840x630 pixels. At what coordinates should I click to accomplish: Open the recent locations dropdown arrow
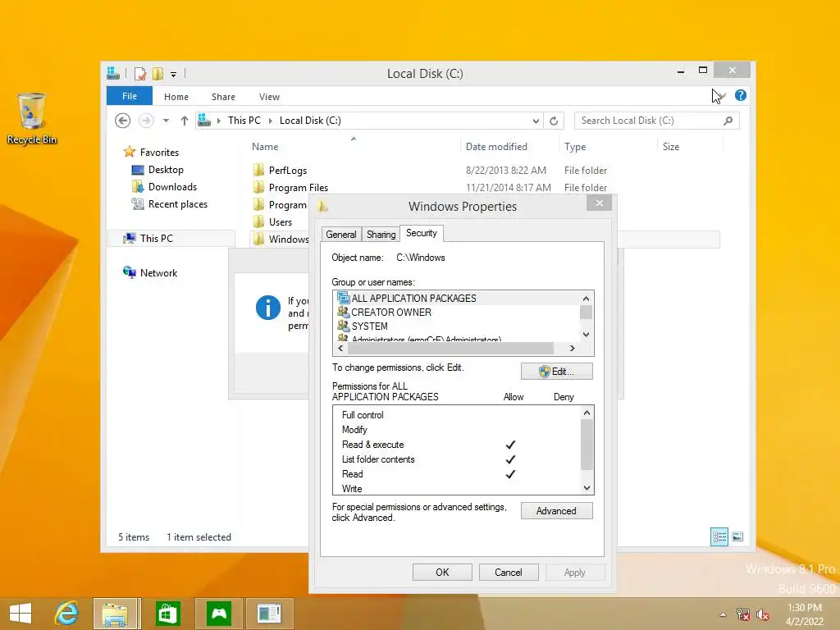click(166, 121)
